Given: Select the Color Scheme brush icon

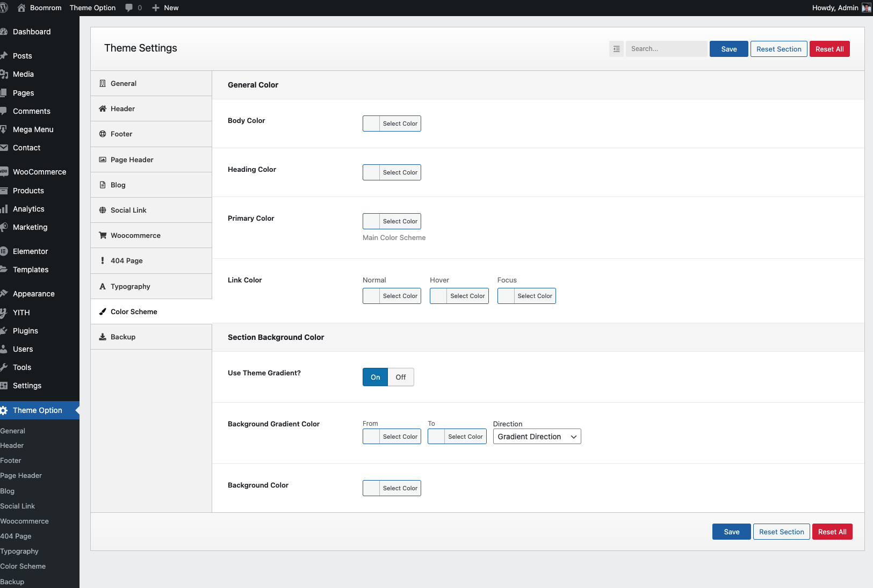Looking at the screenshot, I should 103,311.
